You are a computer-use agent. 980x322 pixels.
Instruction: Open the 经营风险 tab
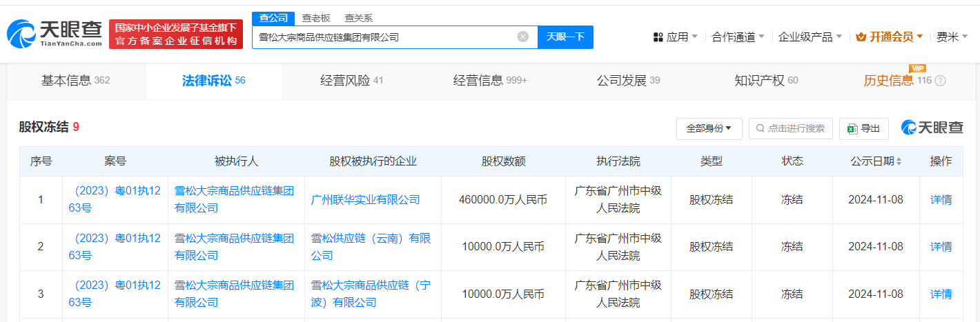(351, 81)
